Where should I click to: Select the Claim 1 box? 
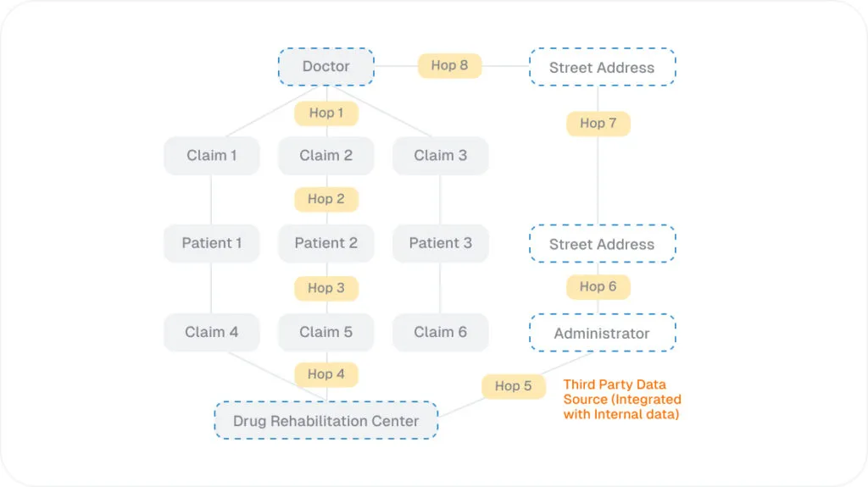click(211, 156)
